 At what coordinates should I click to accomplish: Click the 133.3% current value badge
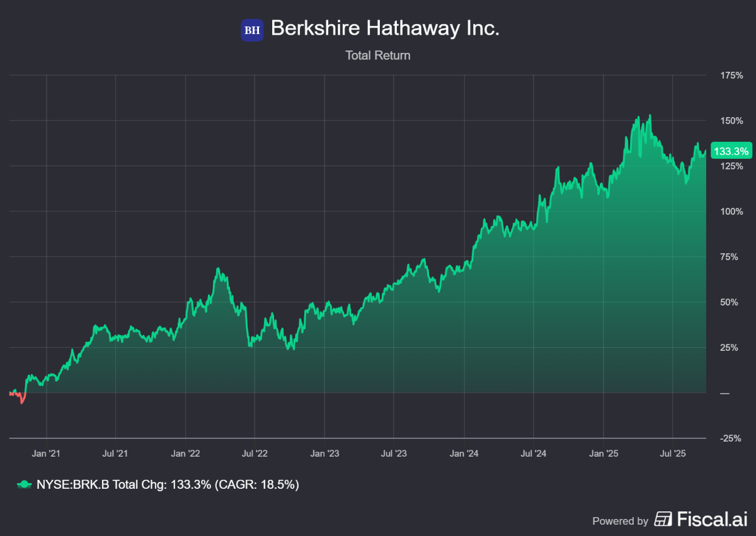(x=730, y=151)
